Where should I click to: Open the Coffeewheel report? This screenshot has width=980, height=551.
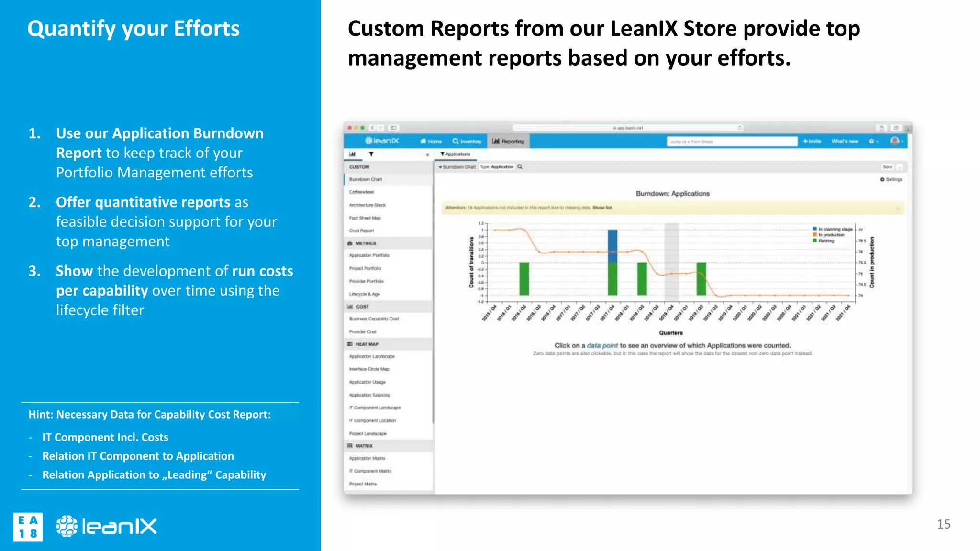tap(361, 192)
